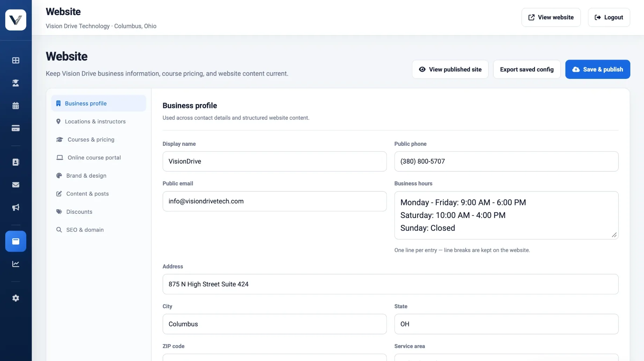Viewport: 644px width, 361px height.
Task: Click the View website button in the header
Action: (551, 18)
